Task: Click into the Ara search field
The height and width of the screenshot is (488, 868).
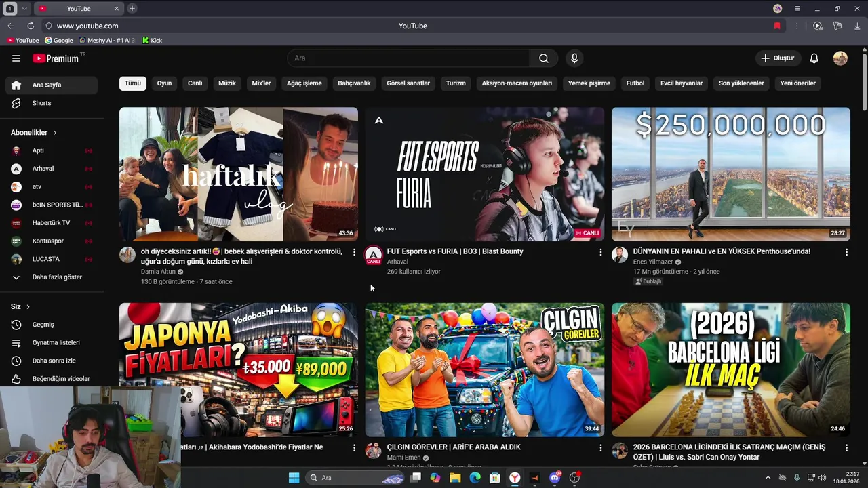Action: 408,58
